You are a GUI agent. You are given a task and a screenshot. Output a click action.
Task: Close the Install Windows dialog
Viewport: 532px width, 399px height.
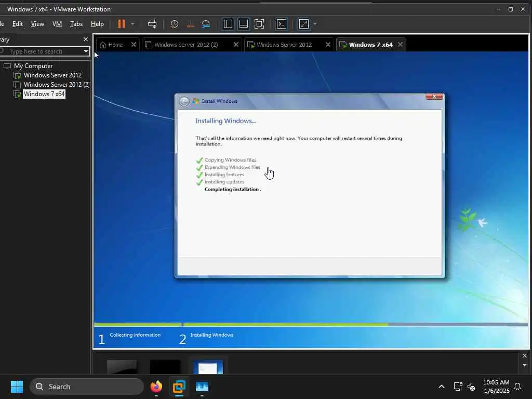coord(434,97)
